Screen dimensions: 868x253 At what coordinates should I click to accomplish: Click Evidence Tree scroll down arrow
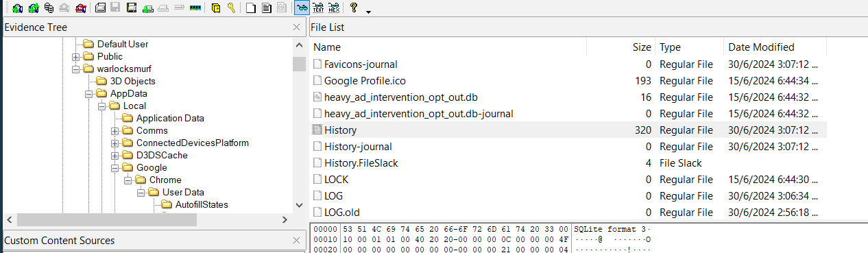click(x=299, y=205)
